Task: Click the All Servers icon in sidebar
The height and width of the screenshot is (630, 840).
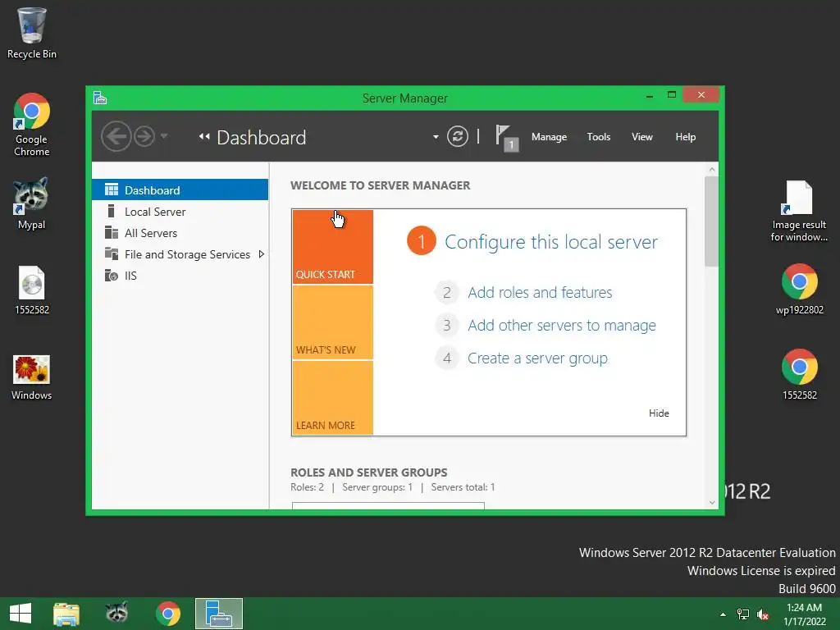Action: [112, 232]
